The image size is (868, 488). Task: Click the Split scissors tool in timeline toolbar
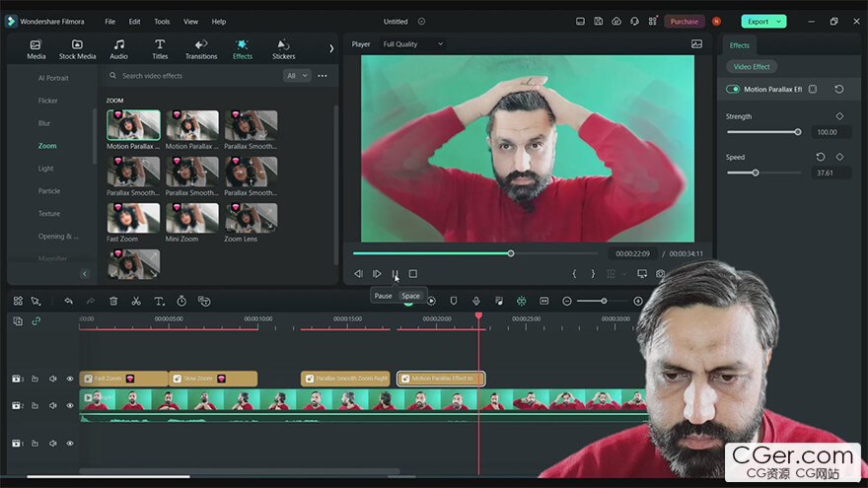pyautogui.click(x=136, y=301)
